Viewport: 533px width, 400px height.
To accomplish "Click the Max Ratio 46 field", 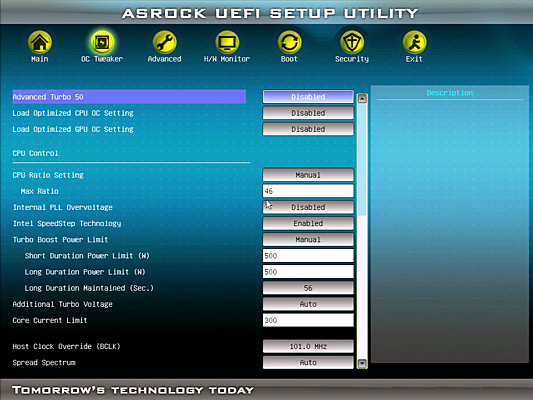I will [x=308, y=191].
